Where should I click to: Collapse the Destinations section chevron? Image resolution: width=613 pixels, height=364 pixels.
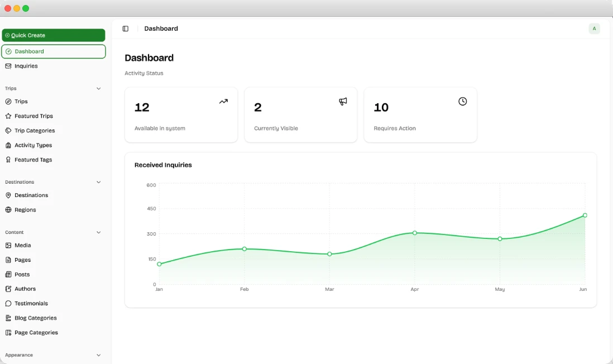click(x=98, y=182)
